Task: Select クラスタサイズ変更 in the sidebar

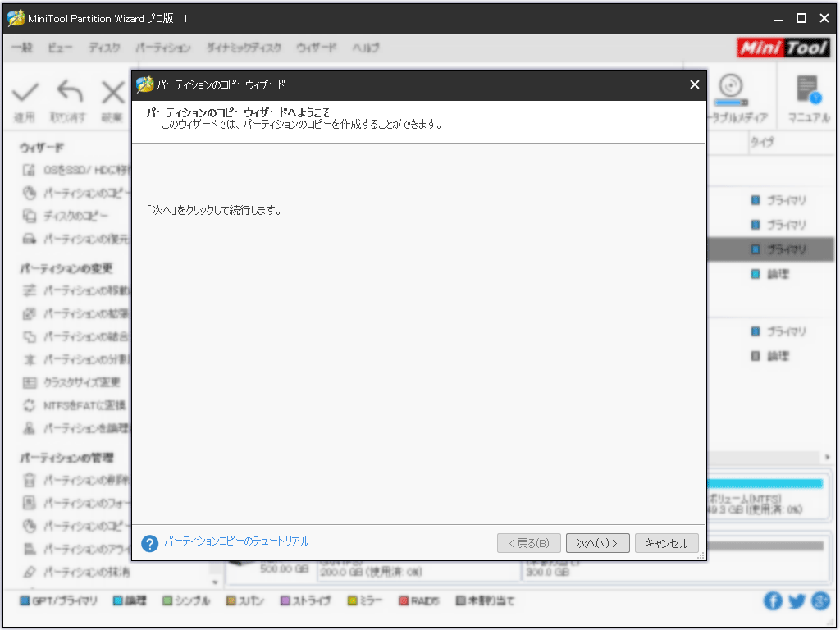Action: 81,382
